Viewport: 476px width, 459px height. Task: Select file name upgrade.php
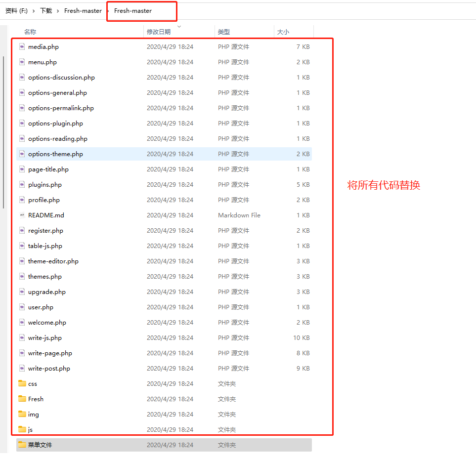point(47,292)
